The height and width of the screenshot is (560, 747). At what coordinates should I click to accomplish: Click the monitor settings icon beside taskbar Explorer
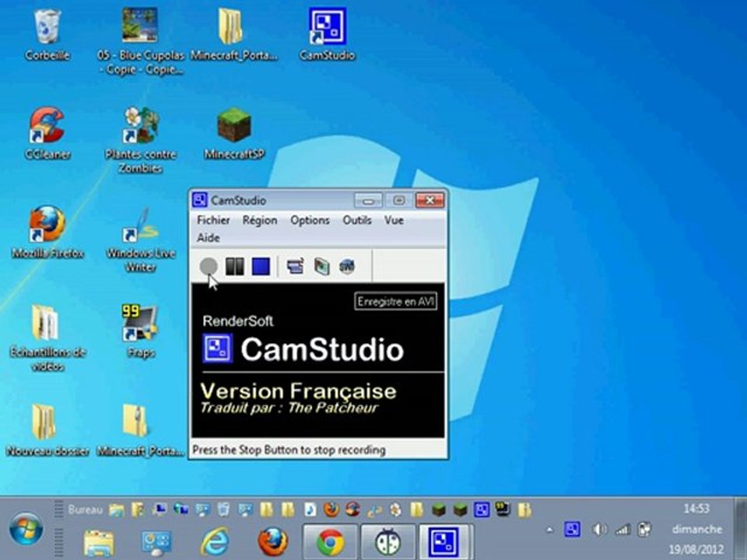(x=156, y=542)
